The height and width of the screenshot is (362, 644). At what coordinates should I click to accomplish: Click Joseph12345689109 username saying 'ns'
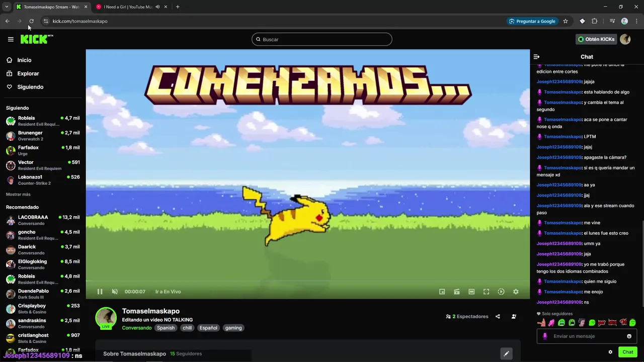coord(559,302)
